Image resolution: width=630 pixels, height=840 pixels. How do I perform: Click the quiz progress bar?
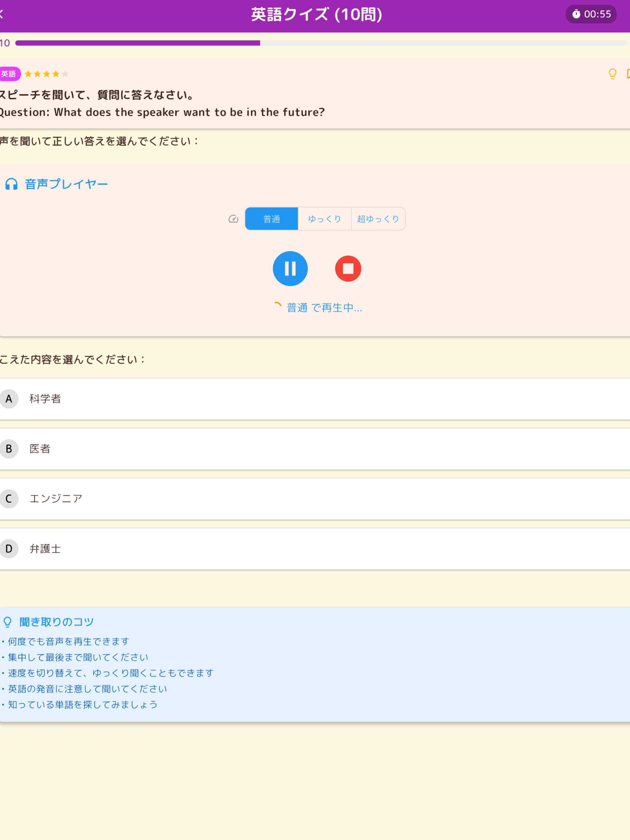(321, 43)
